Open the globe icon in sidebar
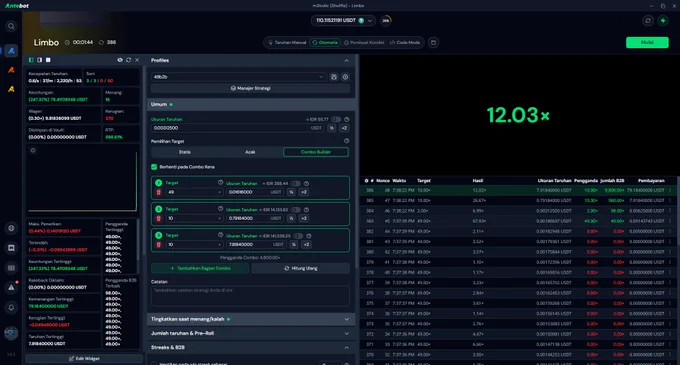 click(x=11, y=228)
